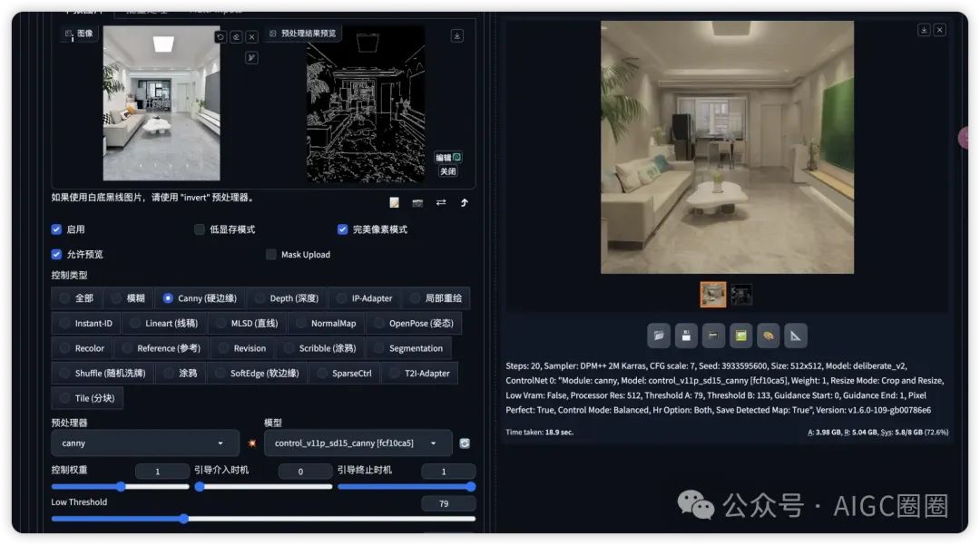Send the generated image to extras
This screenshot has width=980, height=545.
[x=794, y=336]
